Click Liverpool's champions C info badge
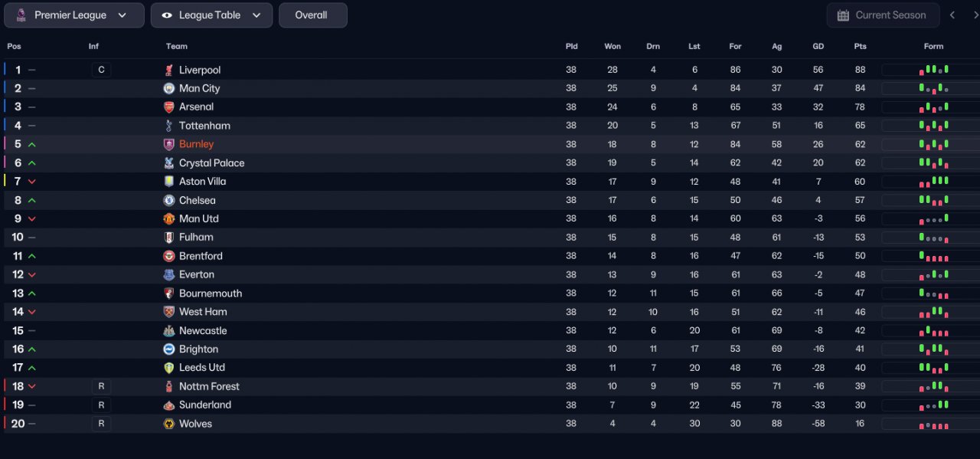Screen dimensions: 980x459 click(101, 70)
